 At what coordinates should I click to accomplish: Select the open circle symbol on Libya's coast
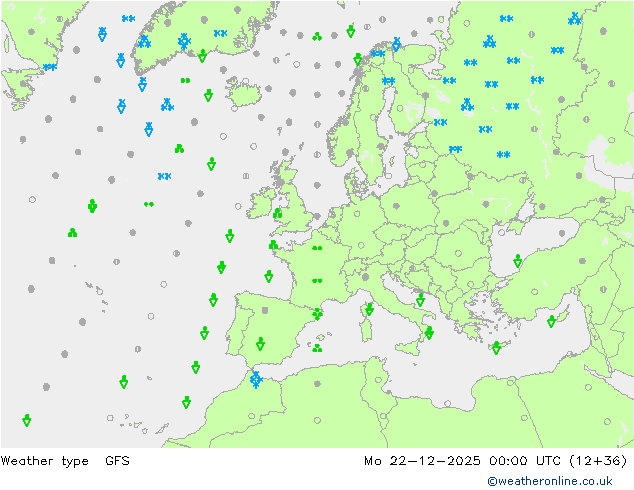447,403
